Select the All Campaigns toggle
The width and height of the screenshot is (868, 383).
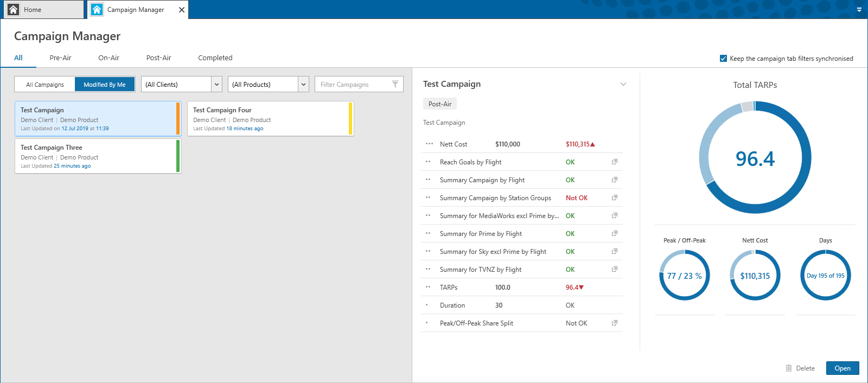[45, 85]
